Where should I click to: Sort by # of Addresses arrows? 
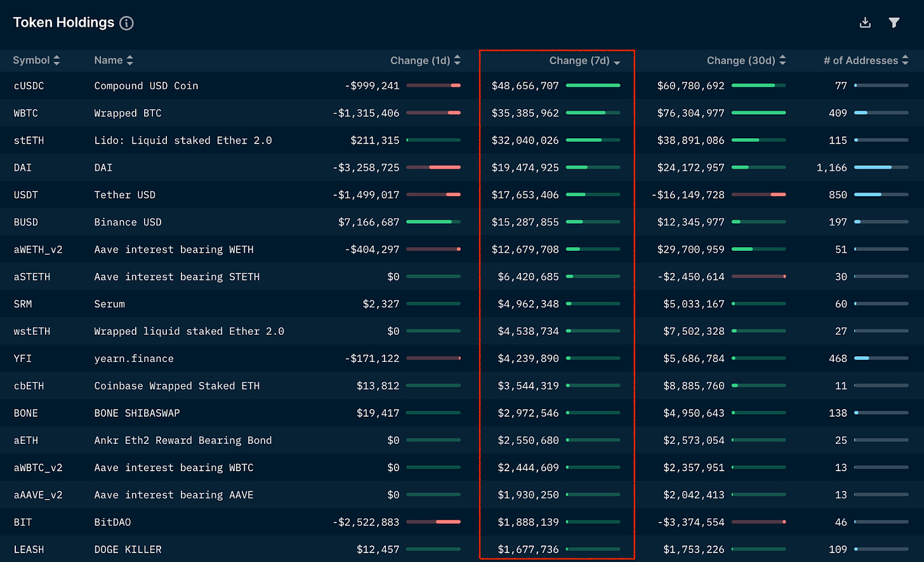point(905,60)
